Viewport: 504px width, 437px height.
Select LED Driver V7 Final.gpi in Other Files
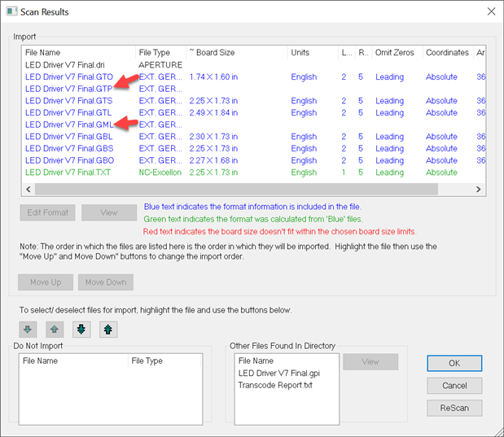coord(279,373)
